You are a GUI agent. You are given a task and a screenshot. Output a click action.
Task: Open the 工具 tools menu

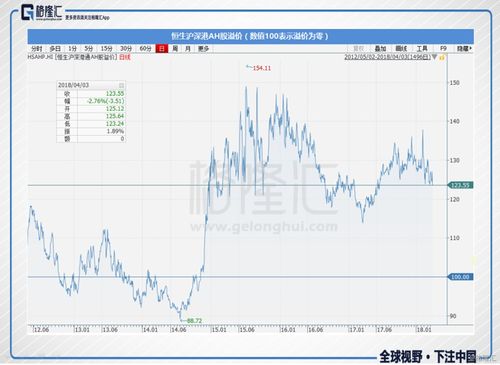click(422, 49)
